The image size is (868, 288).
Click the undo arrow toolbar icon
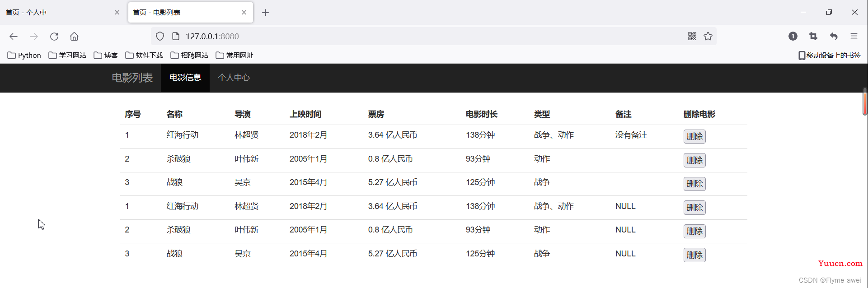(834, 36)
